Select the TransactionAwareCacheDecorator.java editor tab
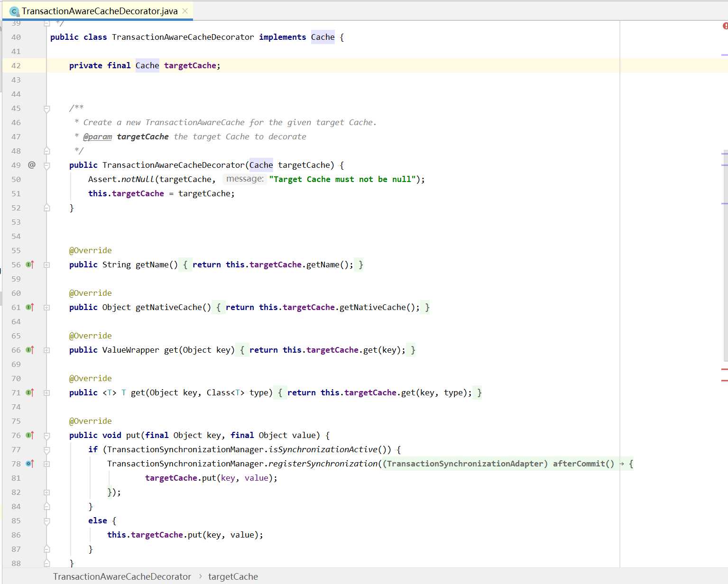728x584 pixels. (x=98, y=11)
